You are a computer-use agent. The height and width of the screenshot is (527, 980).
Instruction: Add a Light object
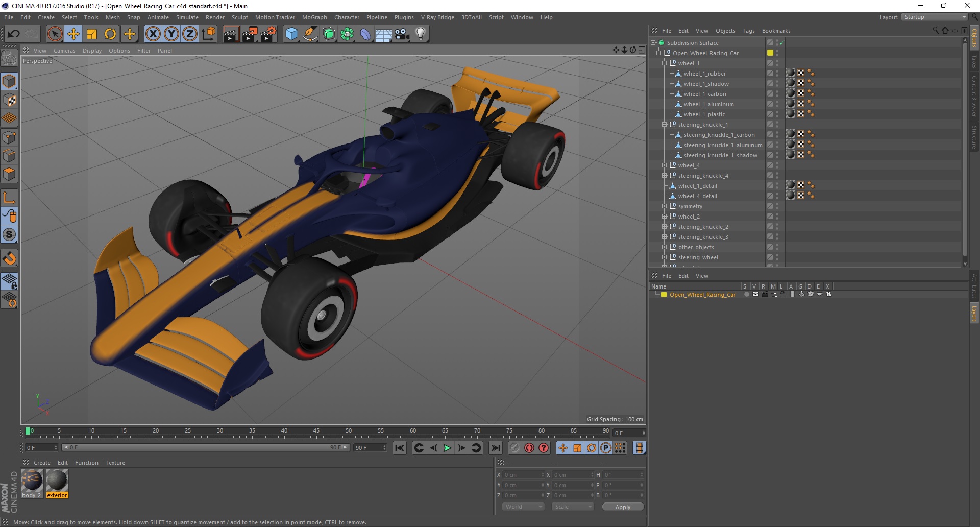tap(421, 34)
